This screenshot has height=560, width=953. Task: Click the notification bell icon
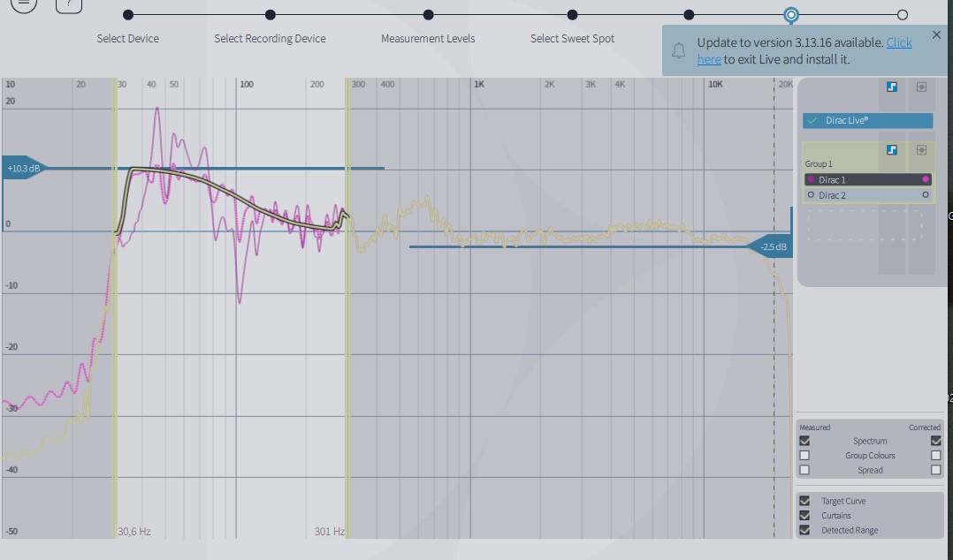pos(679,50)
